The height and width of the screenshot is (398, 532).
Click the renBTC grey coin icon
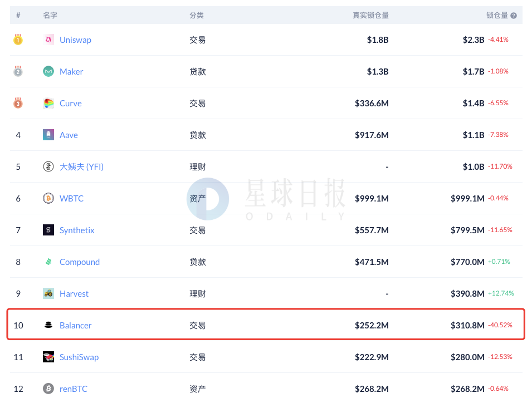point(48,389)
